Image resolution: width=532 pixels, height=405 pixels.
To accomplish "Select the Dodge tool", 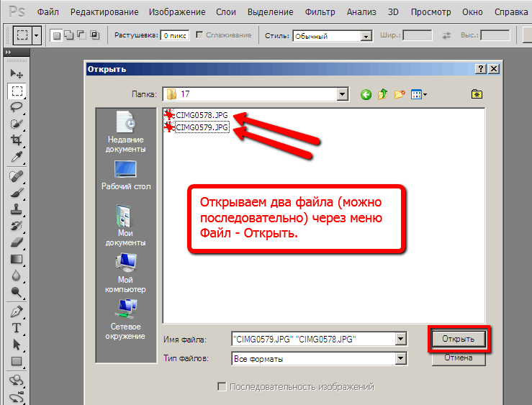I will [x=17, y=292].
